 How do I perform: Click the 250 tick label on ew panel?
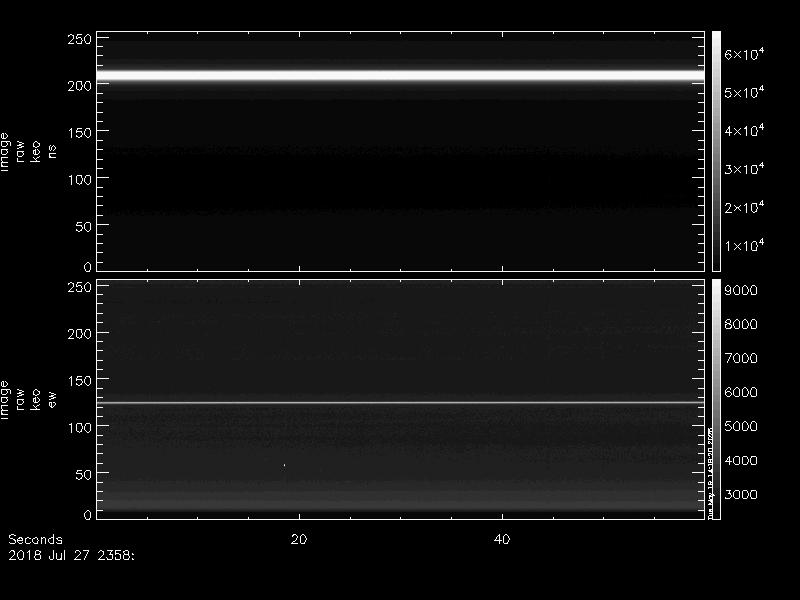(80, 287)
